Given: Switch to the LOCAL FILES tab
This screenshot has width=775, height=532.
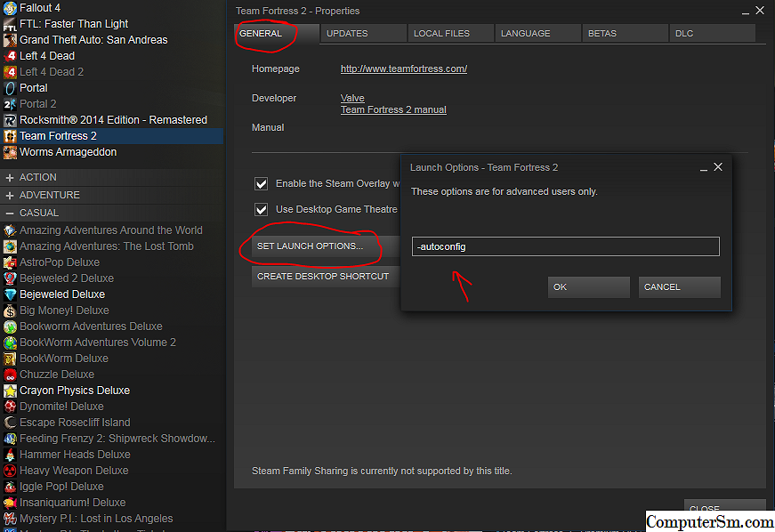Looking at the screenshot, I should point(451,34).
